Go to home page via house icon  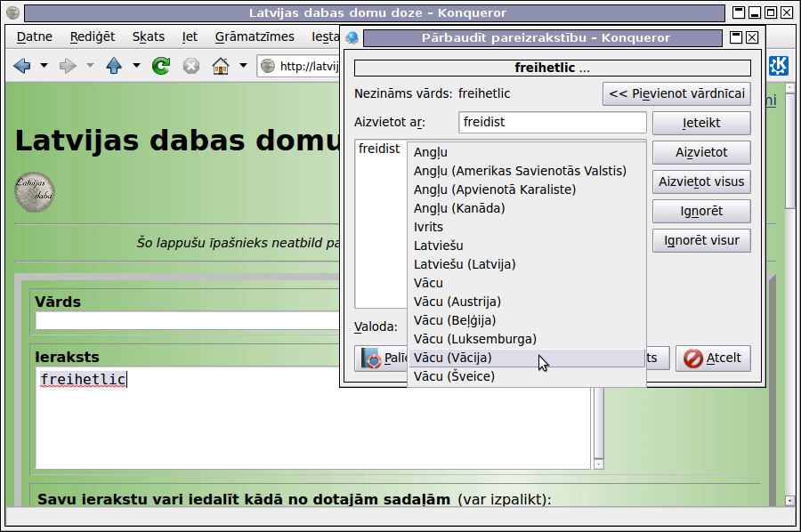(221, 65)
